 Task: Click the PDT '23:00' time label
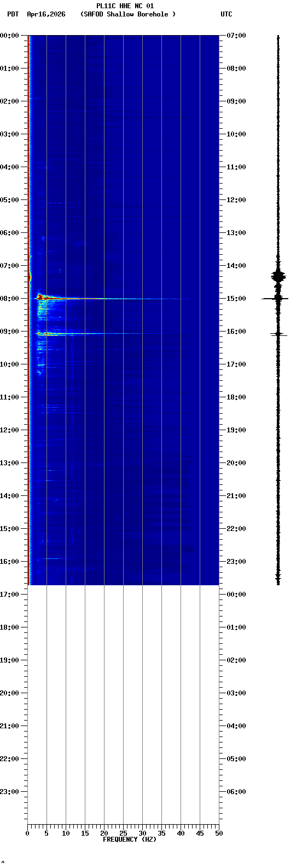pyautogui.click(x=9, y=792)
